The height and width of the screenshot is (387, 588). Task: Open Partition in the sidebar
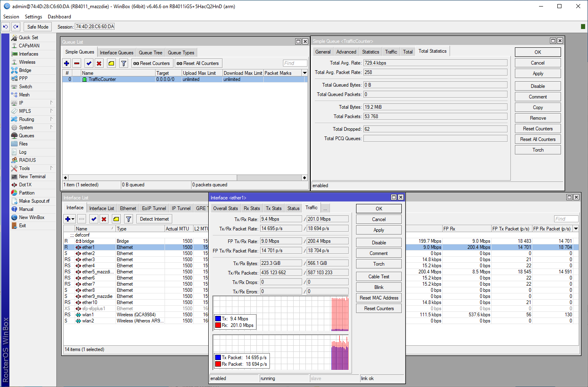tap(27, 193)
